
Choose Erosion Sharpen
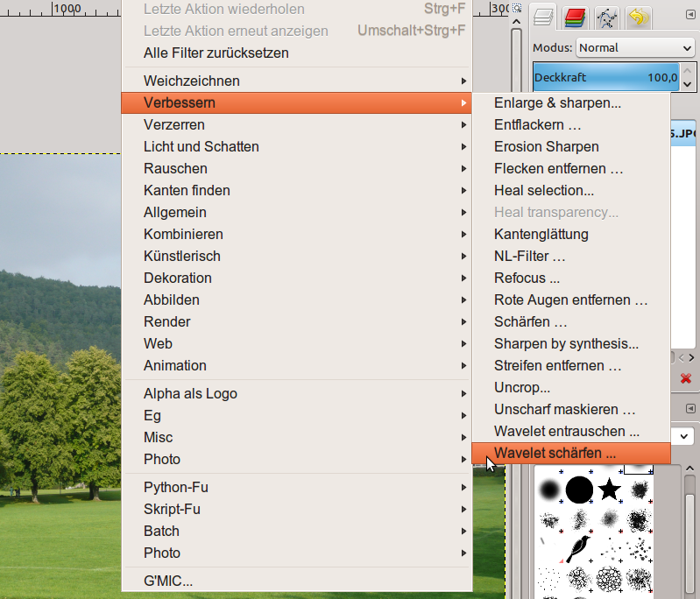(x=571, y=147)
